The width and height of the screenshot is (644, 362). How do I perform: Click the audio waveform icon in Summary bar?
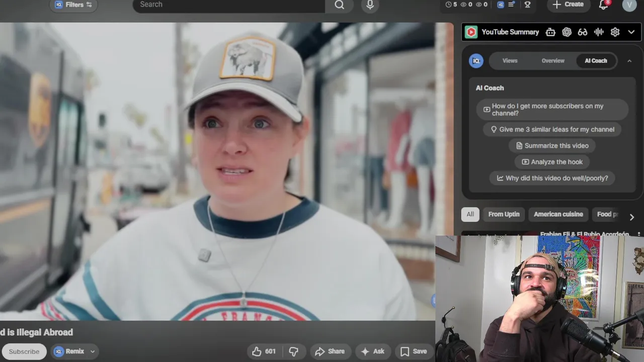[x=599, y=32]
